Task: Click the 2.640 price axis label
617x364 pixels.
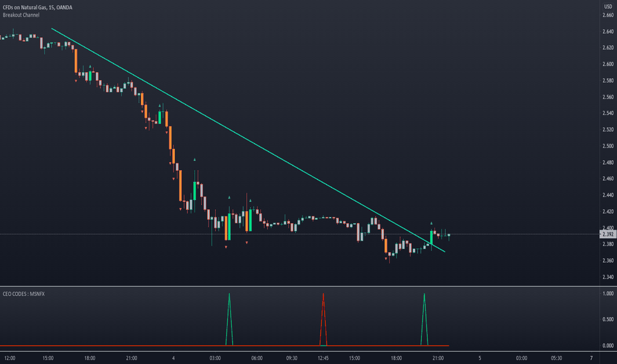Action: pos(608,32)
